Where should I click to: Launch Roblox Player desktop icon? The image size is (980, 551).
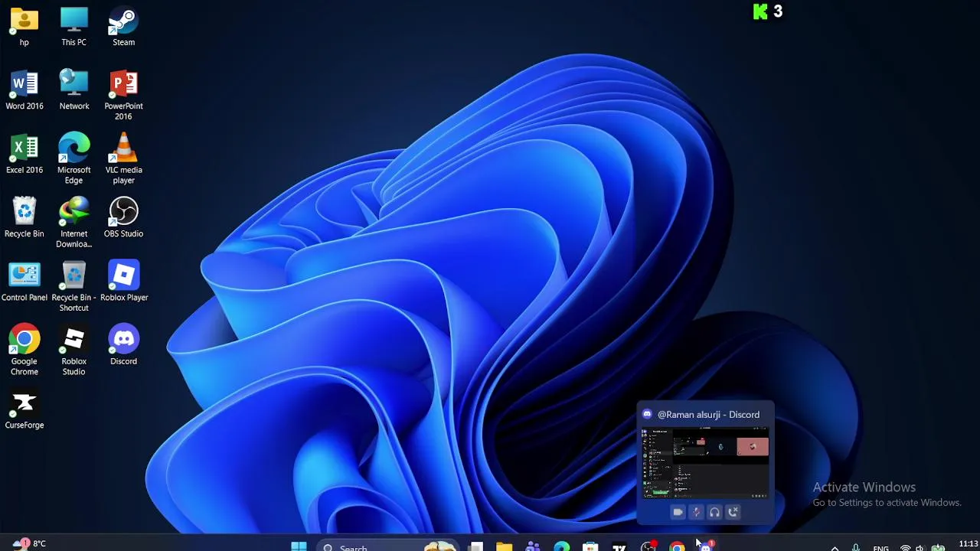[x=123, y=282]
